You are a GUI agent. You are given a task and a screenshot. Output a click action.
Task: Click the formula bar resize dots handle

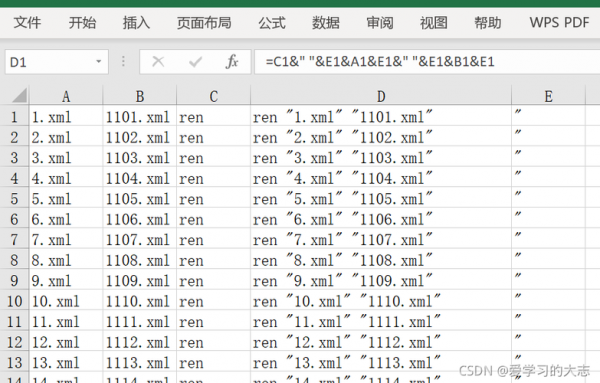(x=123, y=61)
